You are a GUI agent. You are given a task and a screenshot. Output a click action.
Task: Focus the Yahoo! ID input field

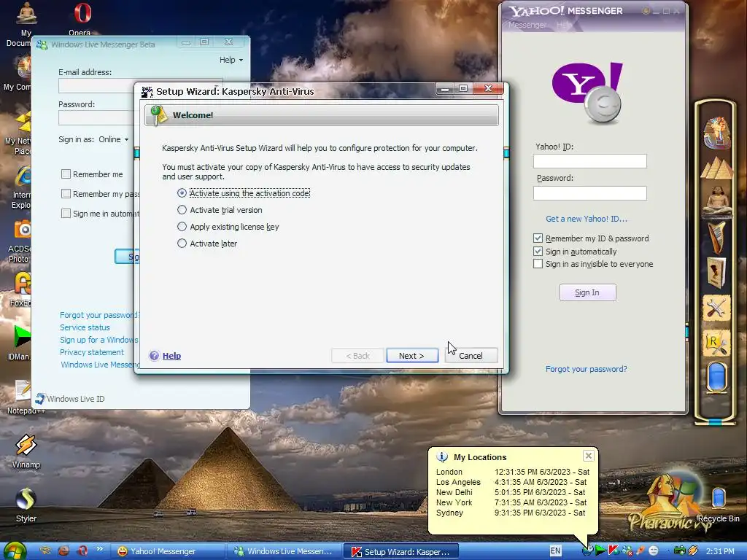[x=589, y=161]
